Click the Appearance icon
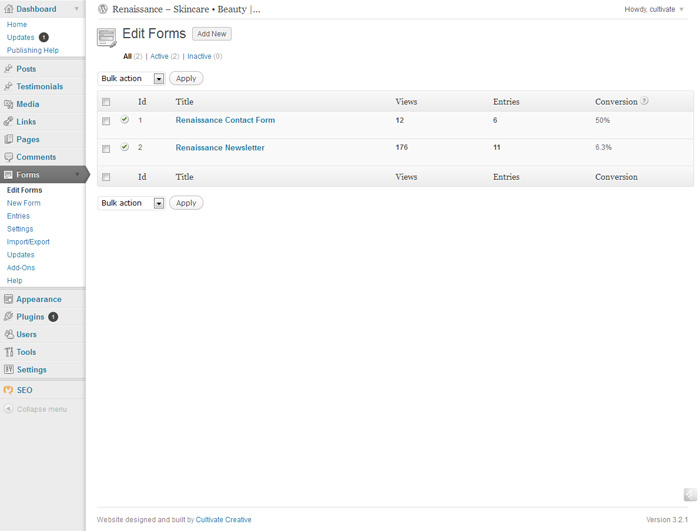700x531 pixels. pos(8,299)
